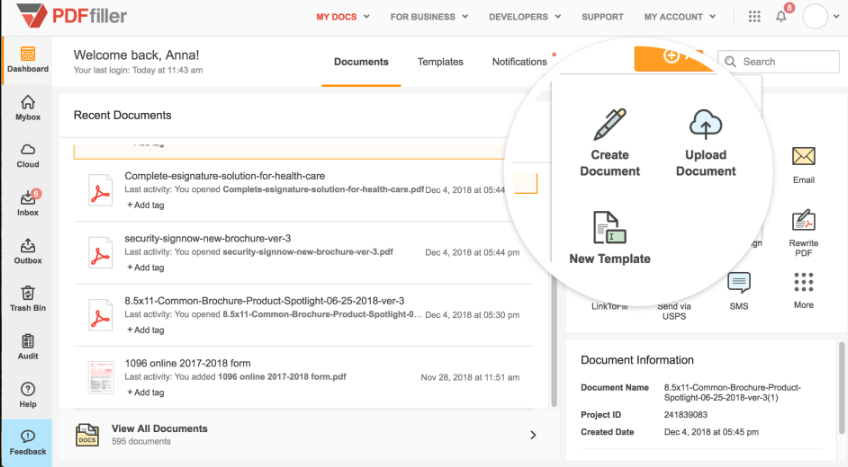Open View All Documents link
Viewport: 848px width, 467px height.
160,428
